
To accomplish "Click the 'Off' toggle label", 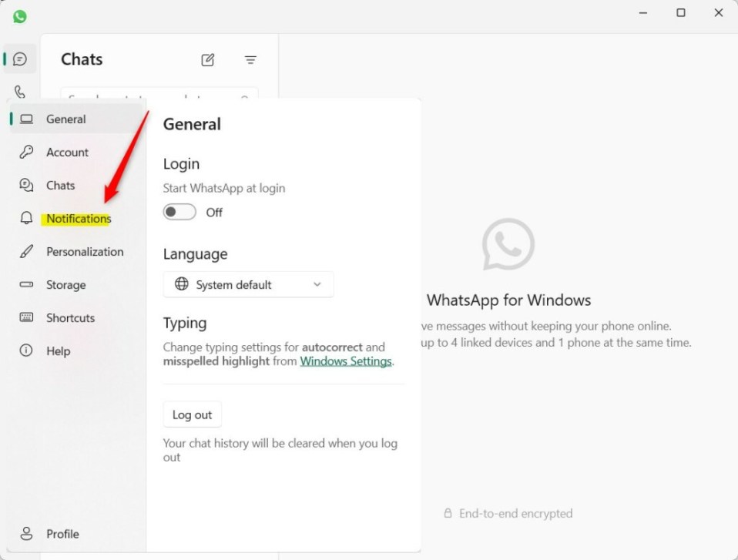I will click(214, 213).
